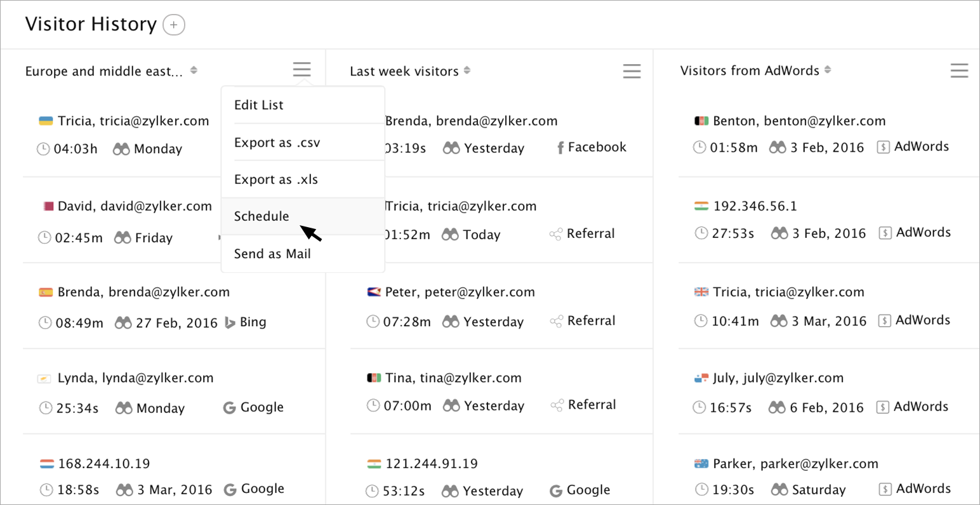980x505 pixels.
Task: Open visitor Lynda, lynda@zylker.com
Action: (135, 378)
